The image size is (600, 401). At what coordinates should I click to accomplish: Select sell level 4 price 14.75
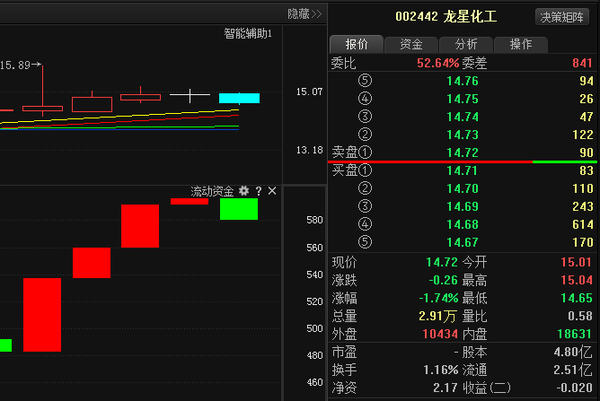463,99
